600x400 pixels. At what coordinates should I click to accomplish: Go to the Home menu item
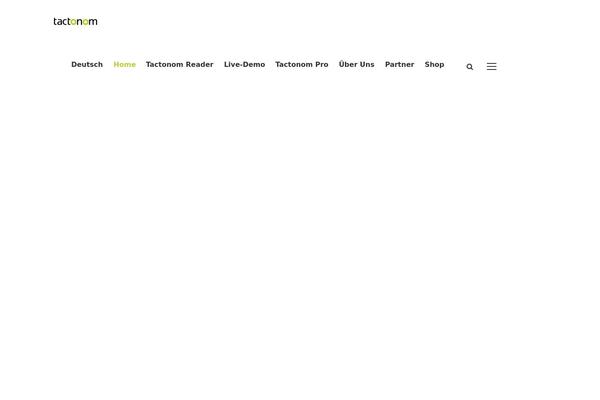[x=124, y=65]
